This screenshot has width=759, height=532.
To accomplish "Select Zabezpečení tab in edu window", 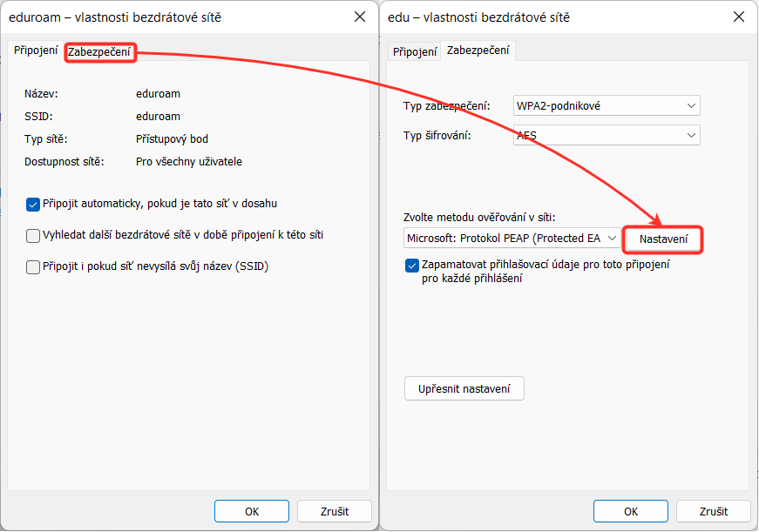I will 478,51.
